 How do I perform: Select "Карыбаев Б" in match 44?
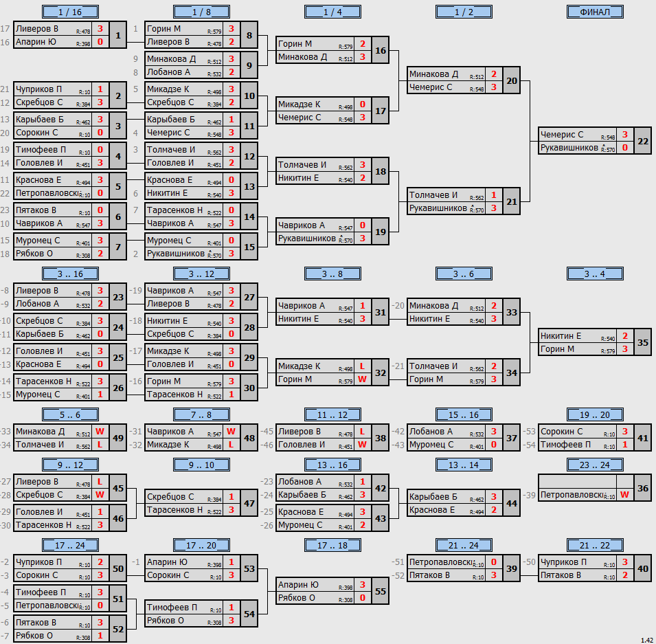(x=433, y=497)
